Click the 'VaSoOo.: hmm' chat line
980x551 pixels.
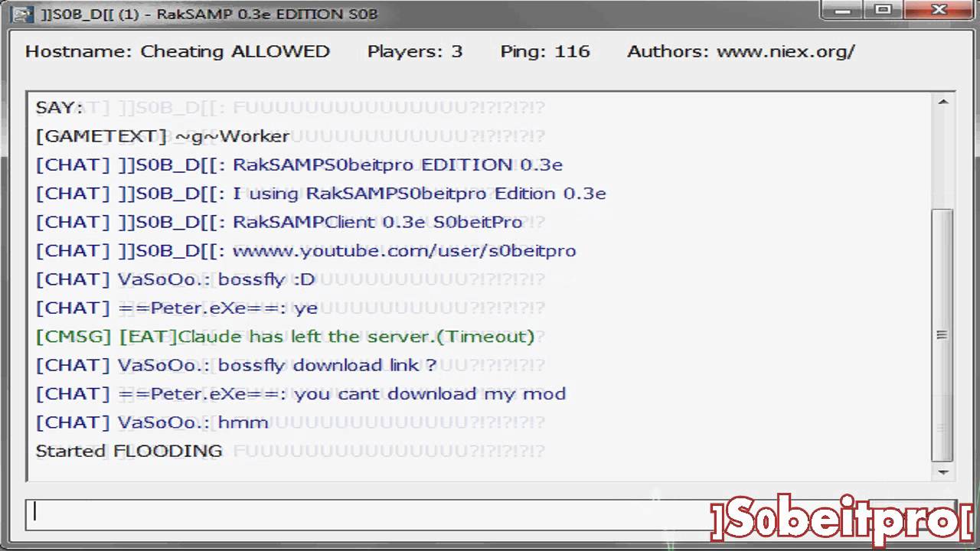click(x=152, y=422)
